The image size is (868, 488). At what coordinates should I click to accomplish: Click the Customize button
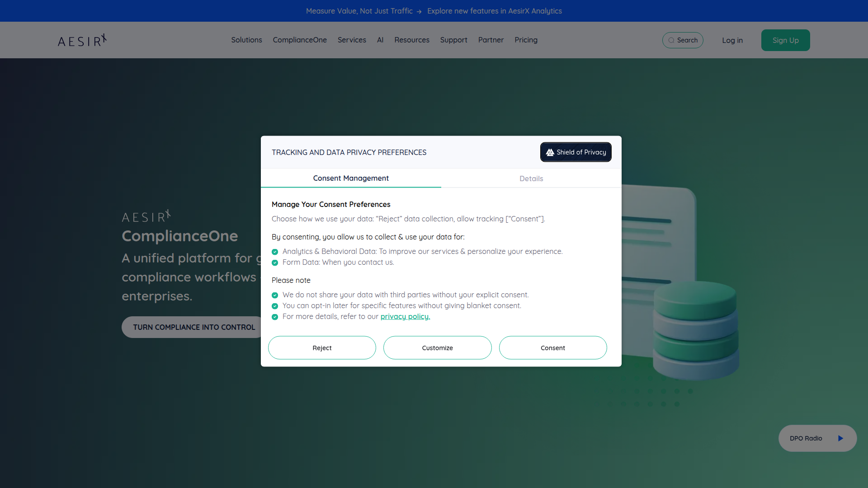tap(437, 348)
